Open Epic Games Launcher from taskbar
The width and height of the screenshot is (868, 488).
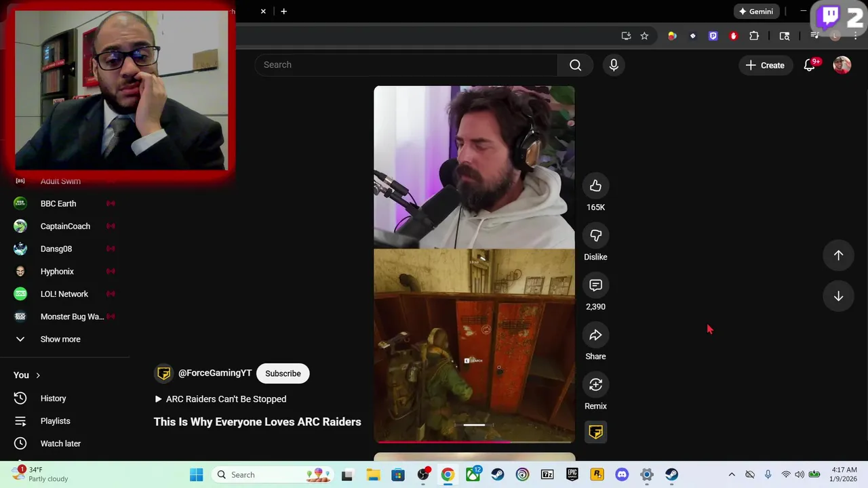pos(572,474)
